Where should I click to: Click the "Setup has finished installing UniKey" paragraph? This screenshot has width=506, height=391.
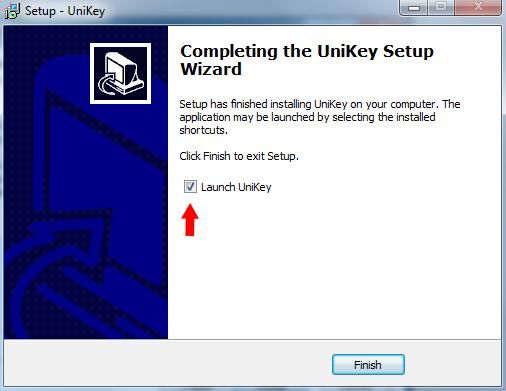320,117
